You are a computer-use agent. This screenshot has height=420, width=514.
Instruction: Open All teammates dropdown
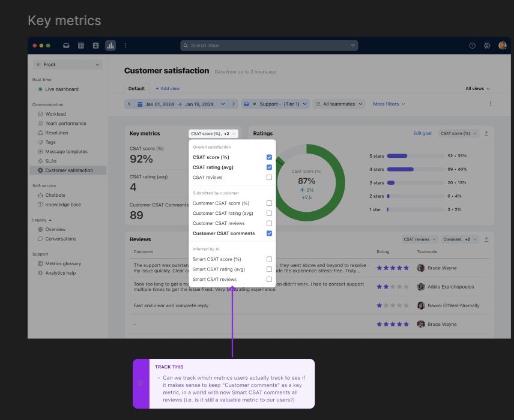pos(339,104)
